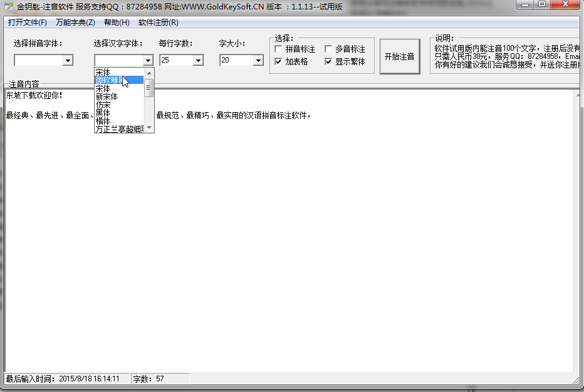Select 宋体 from the font list
This screenshot has width=584, height=392.
(113, 88)
